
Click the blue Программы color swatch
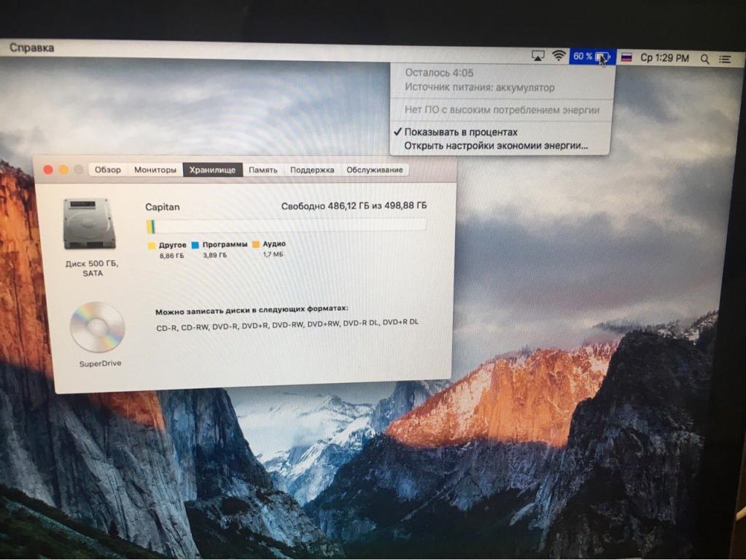pyautogui.click(x=195, y=245)
